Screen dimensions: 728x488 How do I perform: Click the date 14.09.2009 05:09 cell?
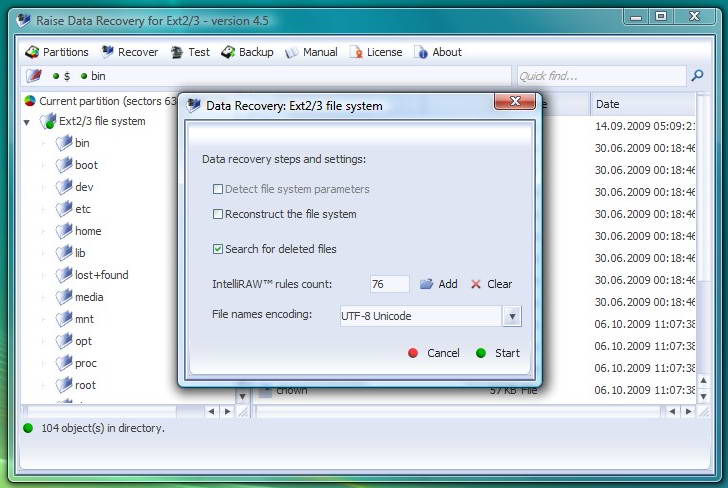[644, 126]
